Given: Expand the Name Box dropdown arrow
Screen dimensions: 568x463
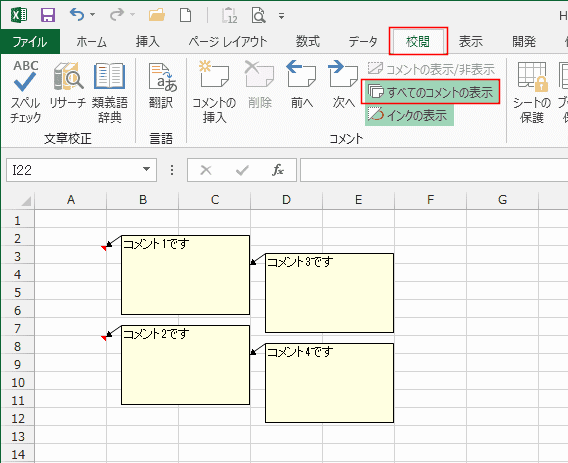Looking at the screenshot, I should point(146,169).
